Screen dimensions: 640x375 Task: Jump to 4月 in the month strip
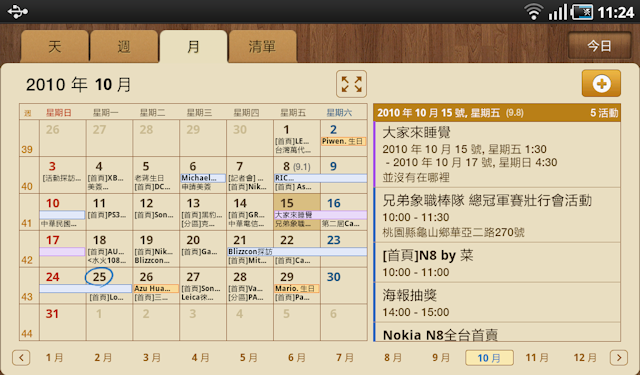(200, 358)
